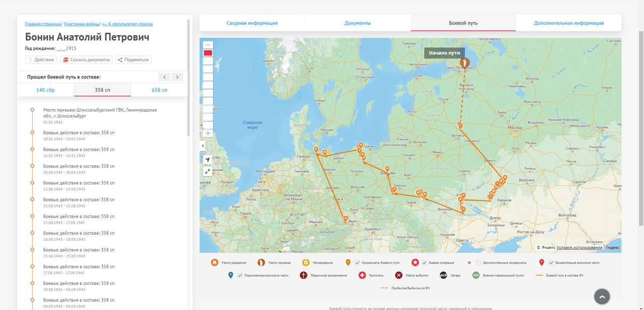Click the red cross Госпиталь icon

tap(362, 275)
